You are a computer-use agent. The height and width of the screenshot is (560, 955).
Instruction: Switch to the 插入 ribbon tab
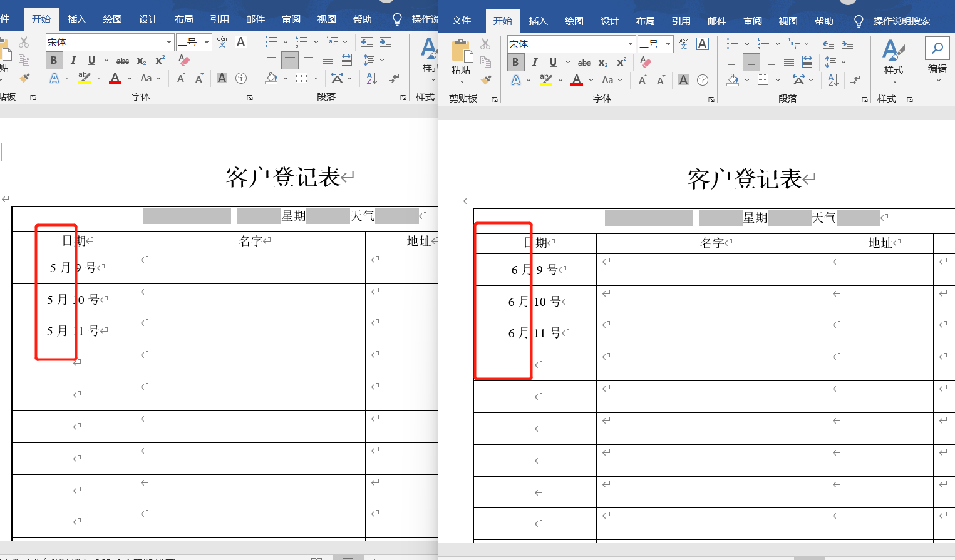coord(538,19)
